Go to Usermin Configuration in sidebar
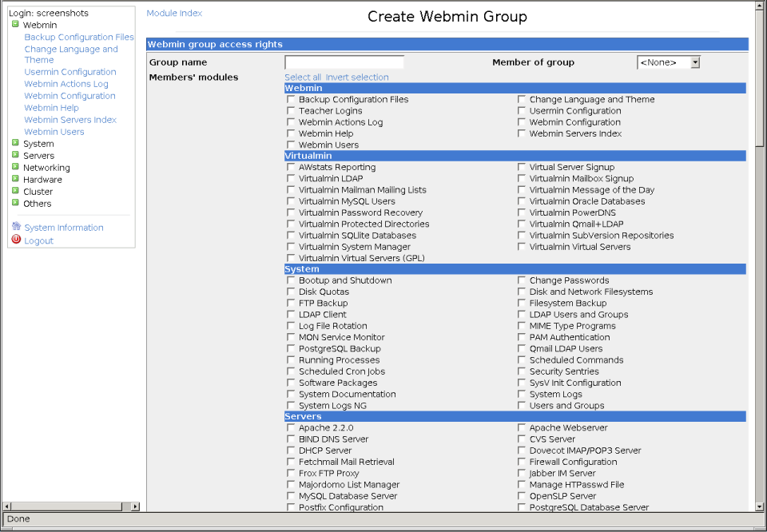Screen dimensions: 767x532 pyautogui.click(x=70, y=72)
